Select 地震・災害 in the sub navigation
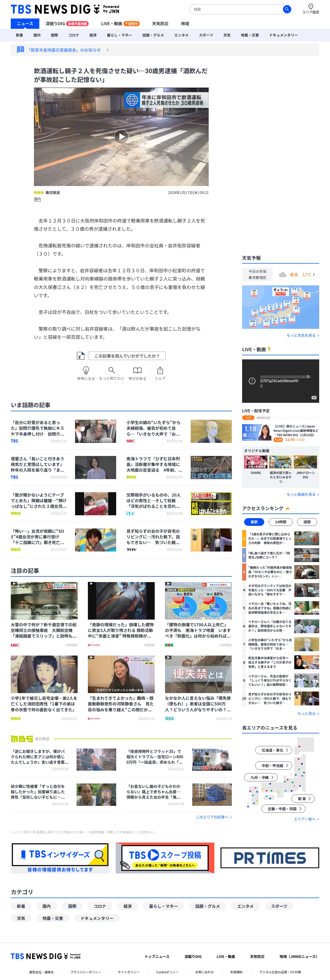Image resolution: width=330 pixels, height=980 pixels. (x=250, y=35)
